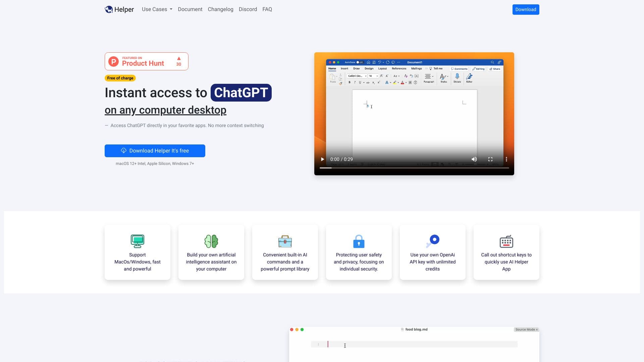Go to the Changelog page
This screenshot has height=362, width=644.
pos(220,9)
